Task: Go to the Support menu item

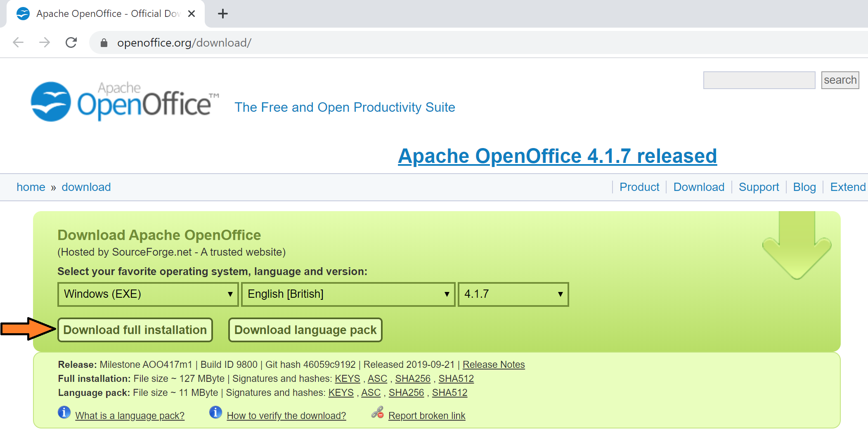Action: [759, 187]
